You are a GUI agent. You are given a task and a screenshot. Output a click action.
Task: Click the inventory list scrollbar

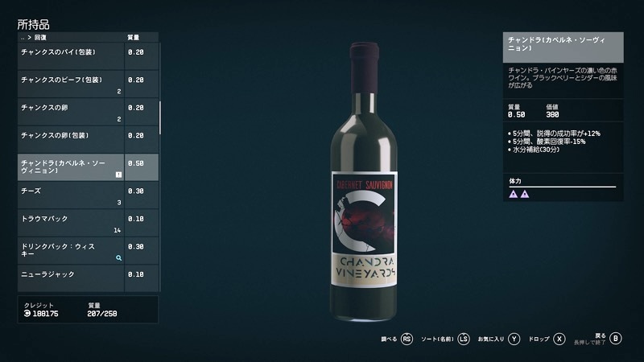(159, 118)
